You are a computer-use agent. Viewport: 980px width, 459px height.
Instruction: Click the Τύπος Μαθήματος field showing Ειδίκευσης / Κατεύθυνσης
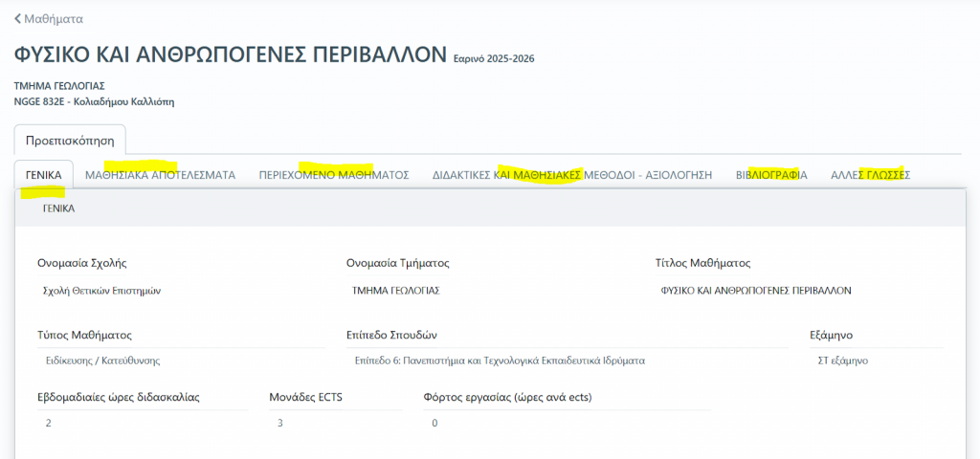102,361
